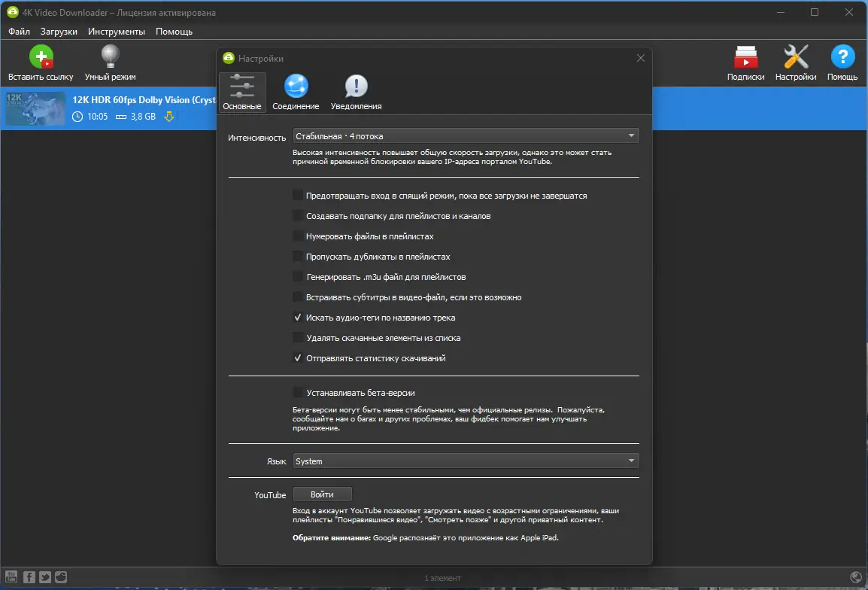Viewport: 868px width, 590px height.
Task: Select the 12K HDR 60fps Dolby Vision title
Action: coord(144,100)
